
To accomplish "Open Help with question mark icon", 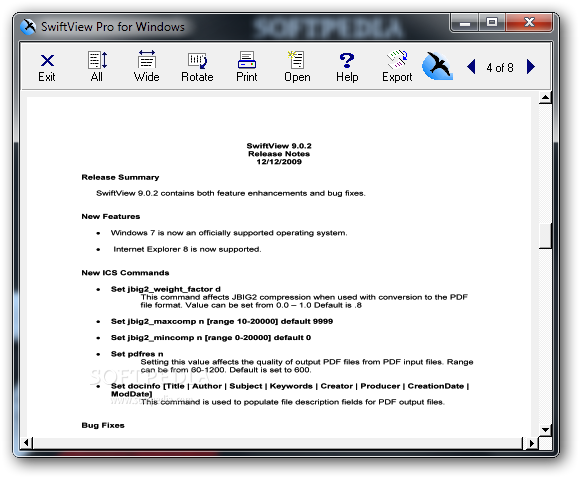I will click(x=347, y=67).
